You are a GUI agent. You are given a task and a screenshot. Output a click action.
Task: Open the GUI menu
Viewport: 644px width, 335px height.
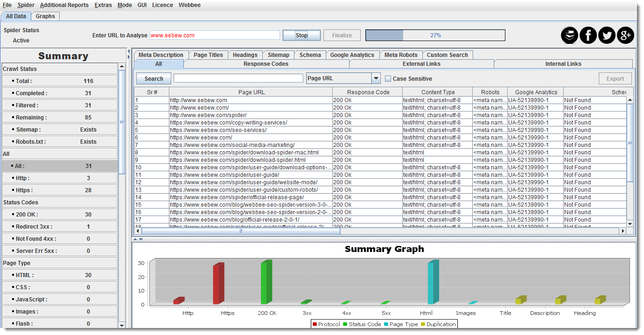tap(142, 5)
